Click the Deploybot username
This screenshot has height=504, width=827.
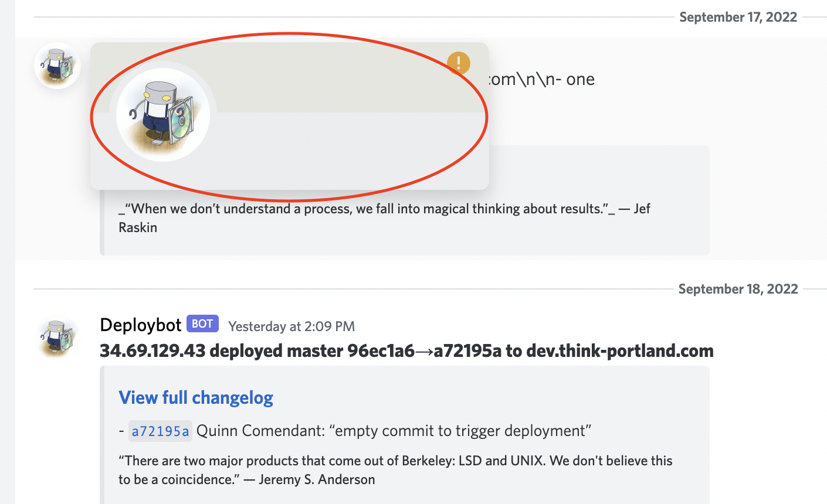coord(140,325)
